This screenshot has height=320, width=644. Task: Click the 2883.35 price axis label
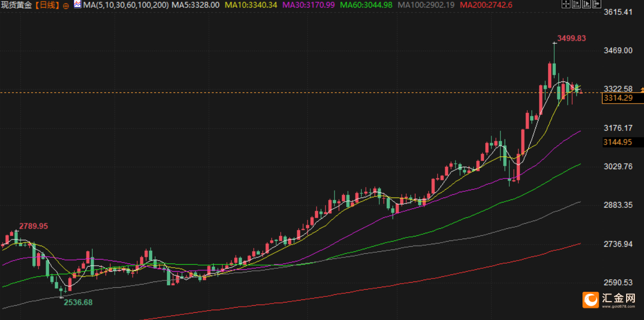[x=619, y=205]
